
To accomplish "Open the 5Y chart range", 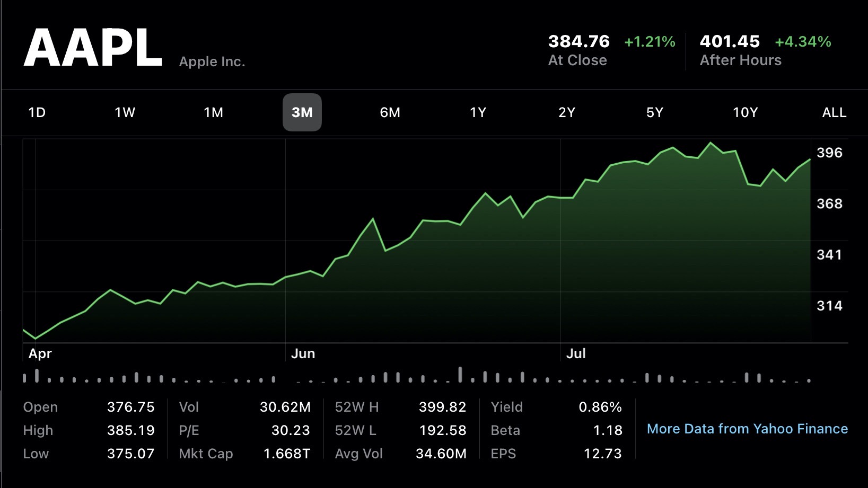I will click(x=654, y=112).
